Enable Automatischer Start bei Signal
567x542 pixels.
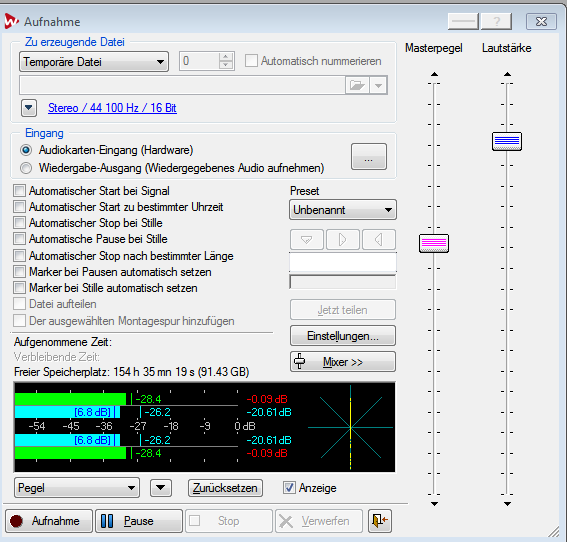pos(19,191)
